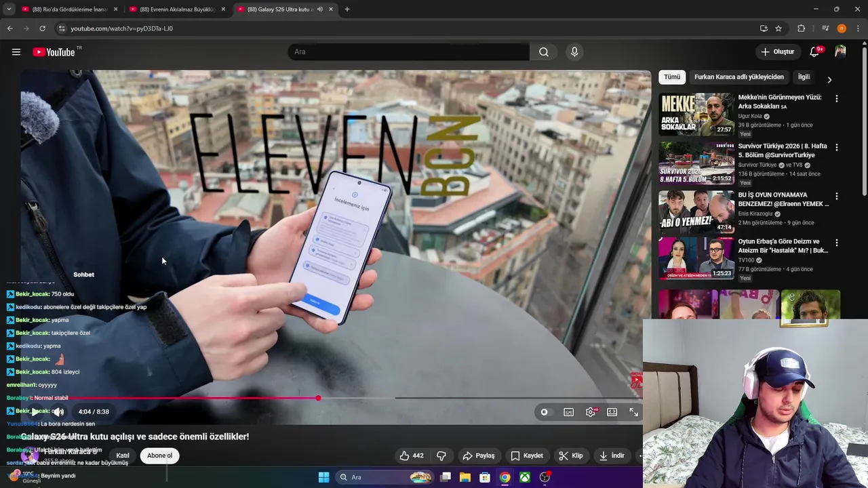This screenshot has height=488, width=868.
Task: Toggle subtitles with the captions button
Action: [569, 412]
